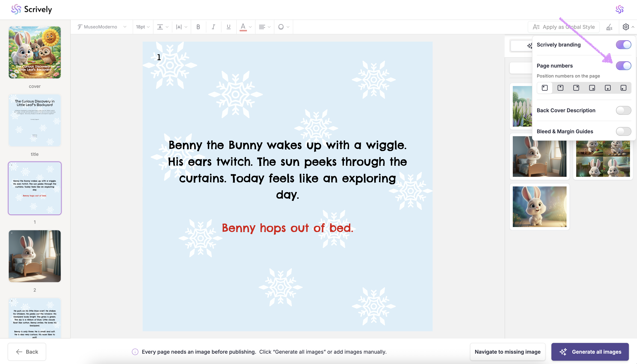Expand the text alignment dropdown
Viewport: 637px width, 364px height.
264,27
